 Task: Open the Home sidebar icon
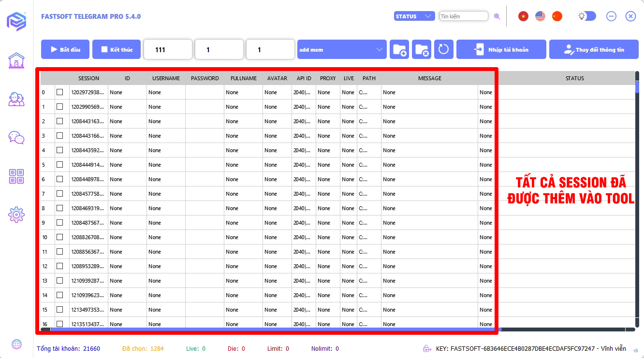[x=16, y=60]
